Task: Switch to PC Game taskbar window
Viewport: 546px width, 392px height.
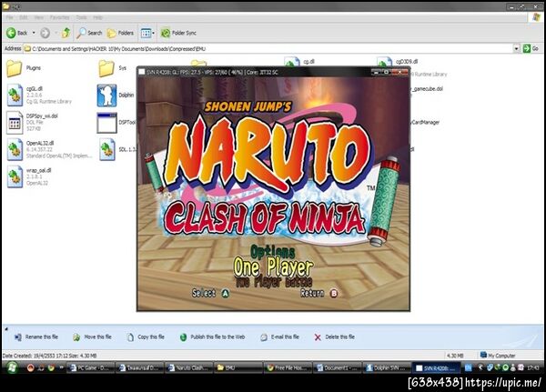Action: (90, 367)
